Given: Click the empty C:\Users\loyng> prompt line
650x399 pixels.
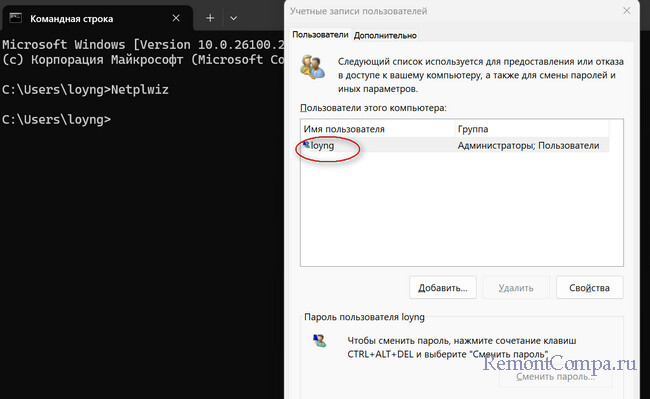Looking at the screenshot, I should pyautogui.click(x=56, y=119).
